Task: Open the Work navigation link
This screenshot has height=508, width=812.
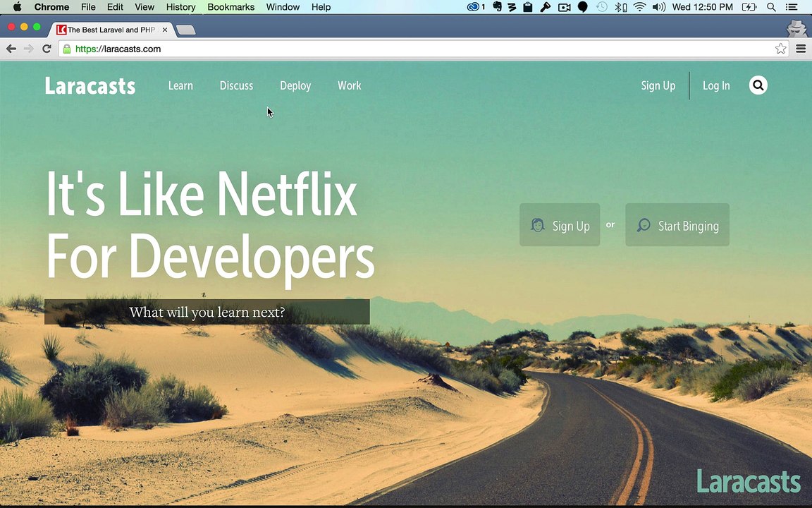Action: click(x=349, y=85)
